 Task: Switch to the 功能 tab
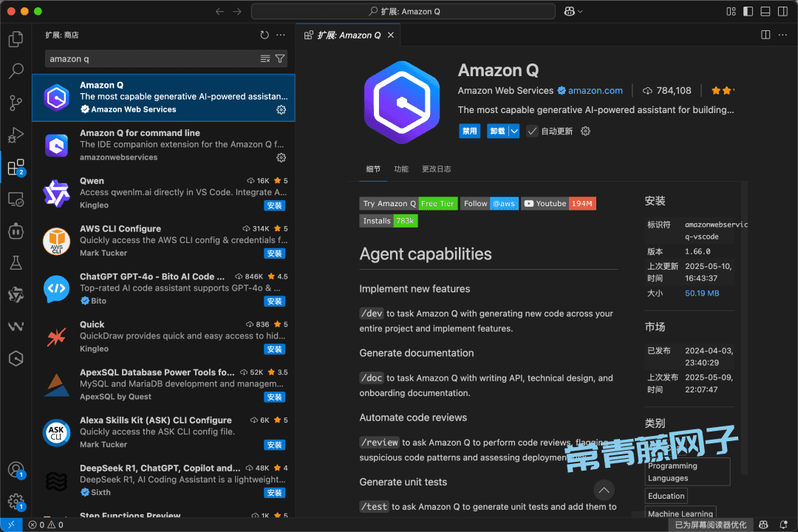[x=400, y=169]
